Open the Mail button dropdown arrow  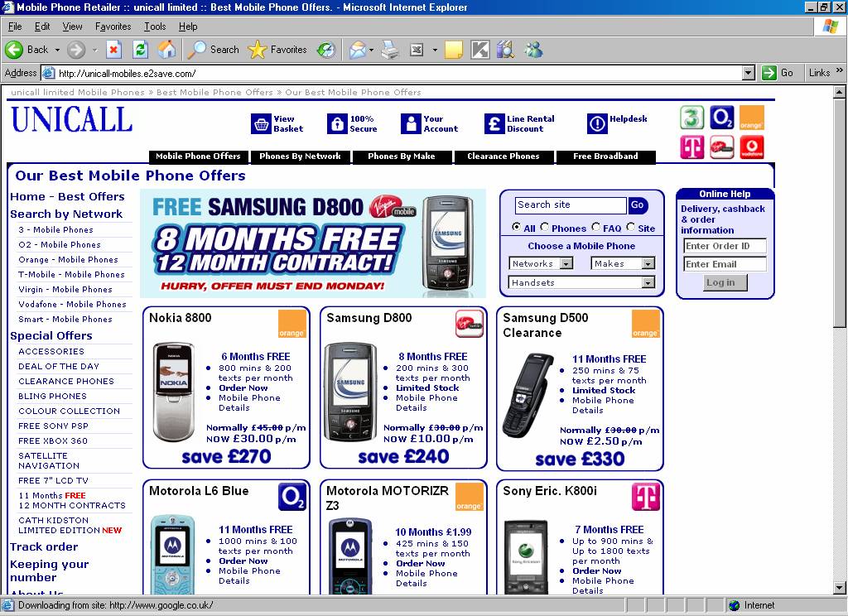(371, 50)
